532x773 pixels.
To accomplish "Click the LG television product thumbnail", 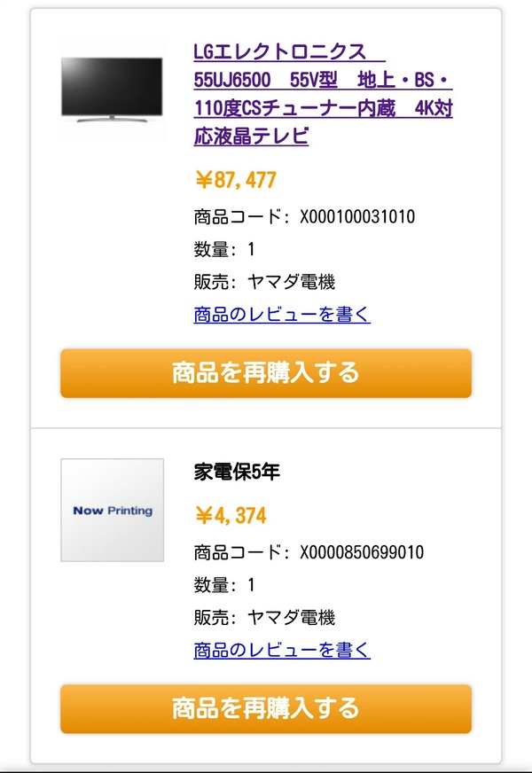I will click(x=112, y=90).
